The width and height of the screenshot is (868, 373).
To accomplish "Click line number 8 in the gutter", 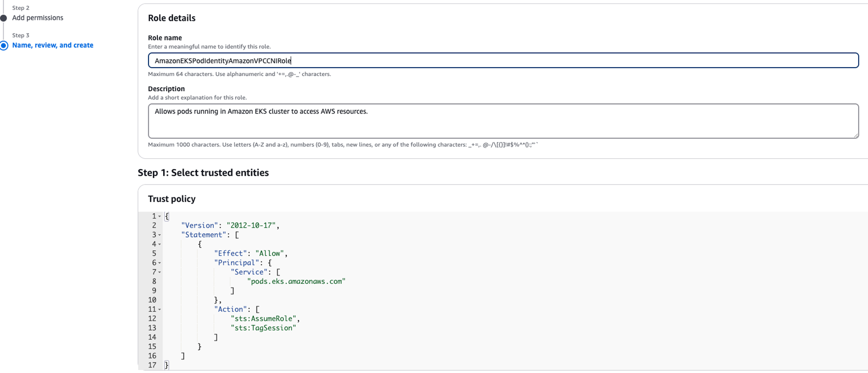I will pos(154,281).
